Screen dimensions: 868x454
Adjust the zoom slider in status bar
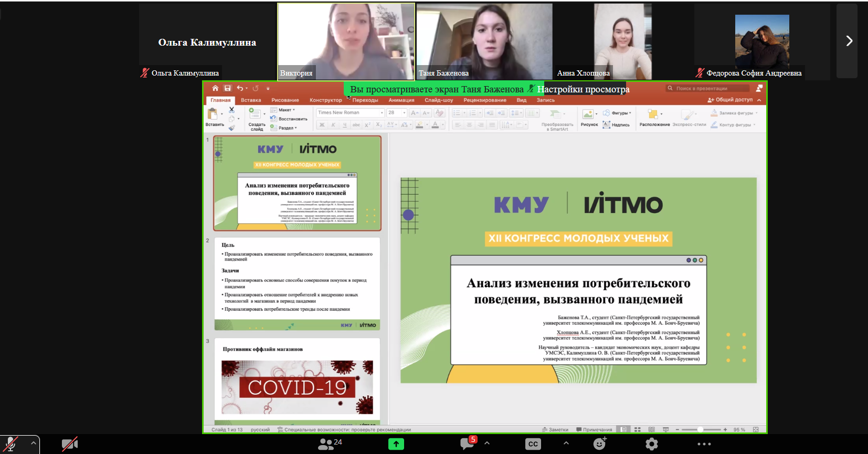click(700, 429)
